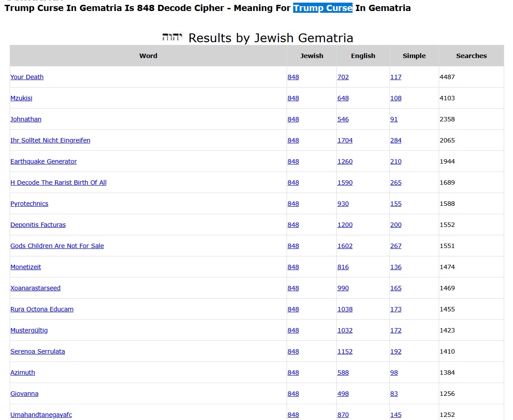Open 'Gods Children Are Not For Sale' link

[57, 246]
